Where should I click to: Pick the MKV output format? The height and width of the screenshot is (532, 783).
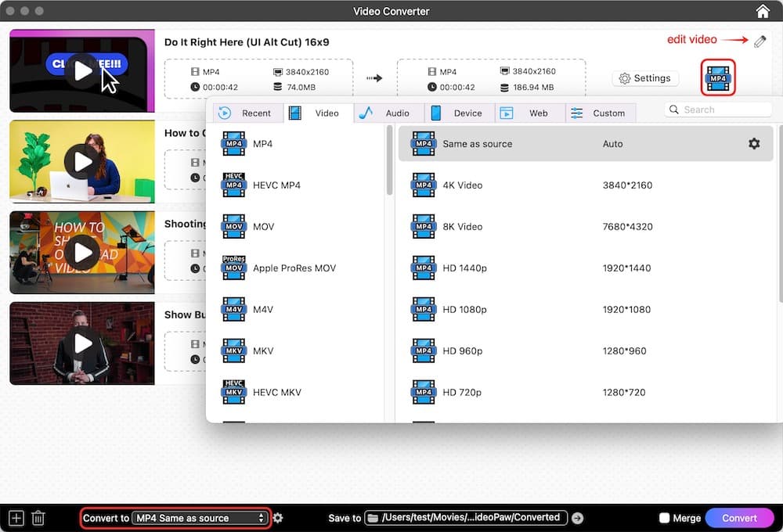pyautogui.click(x=264, y=350)
